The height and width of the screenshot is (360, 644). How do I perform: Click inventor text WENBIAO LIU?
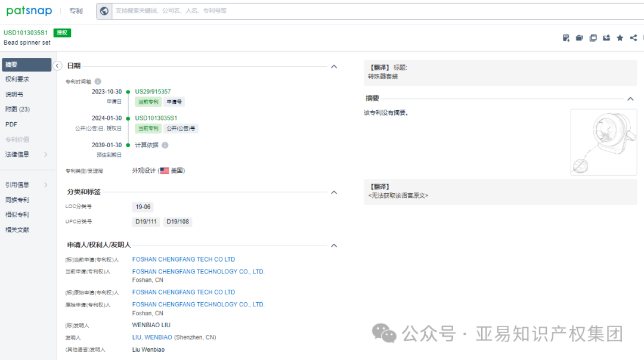[151, 325]
